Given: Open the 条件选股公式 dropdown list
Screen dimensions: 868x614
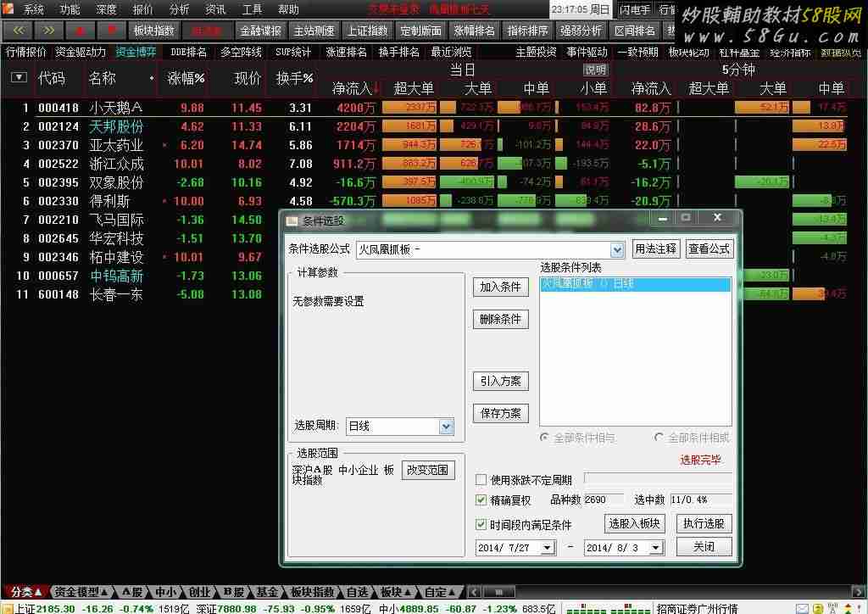Looking at the screenshot, I should [617, 250].
